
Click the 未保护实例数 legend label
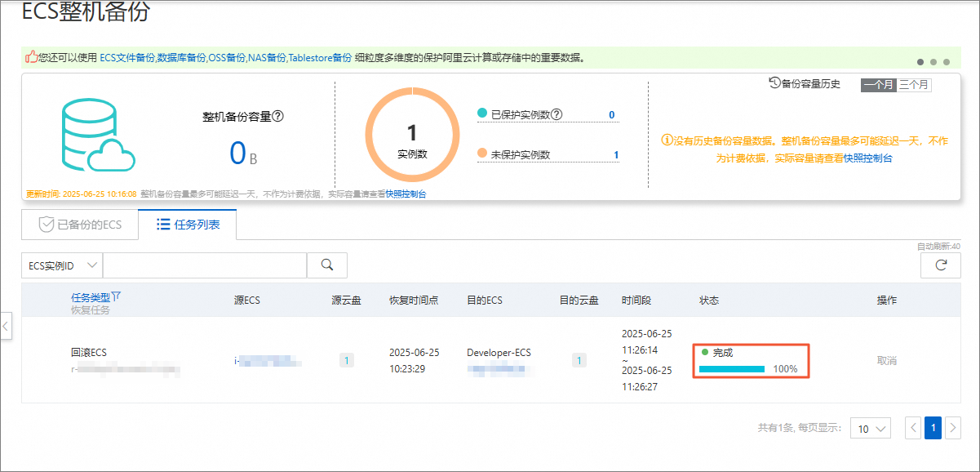(x=521, y=154)
